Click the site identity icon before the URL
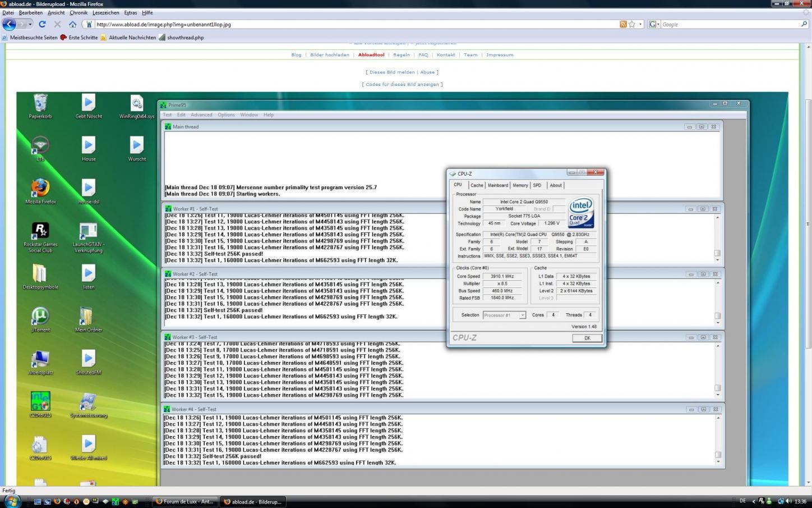 (89, 24)
